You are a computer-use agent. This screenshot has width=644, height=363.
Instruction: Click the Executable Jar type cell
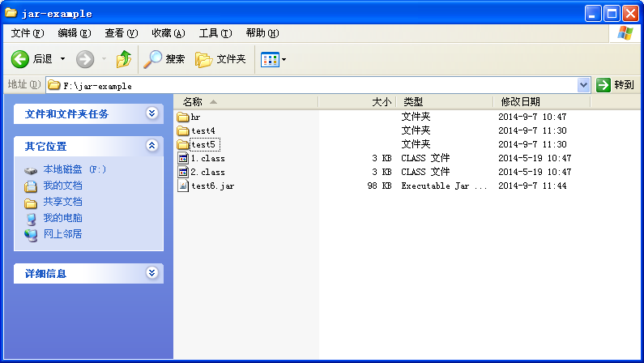pos(444,186)
